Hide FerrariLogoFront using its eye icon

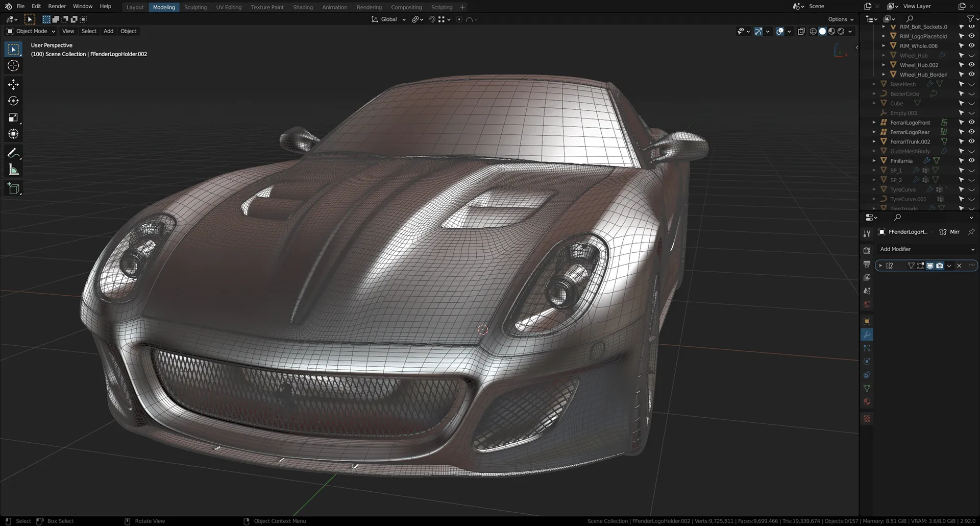(971, 123)
